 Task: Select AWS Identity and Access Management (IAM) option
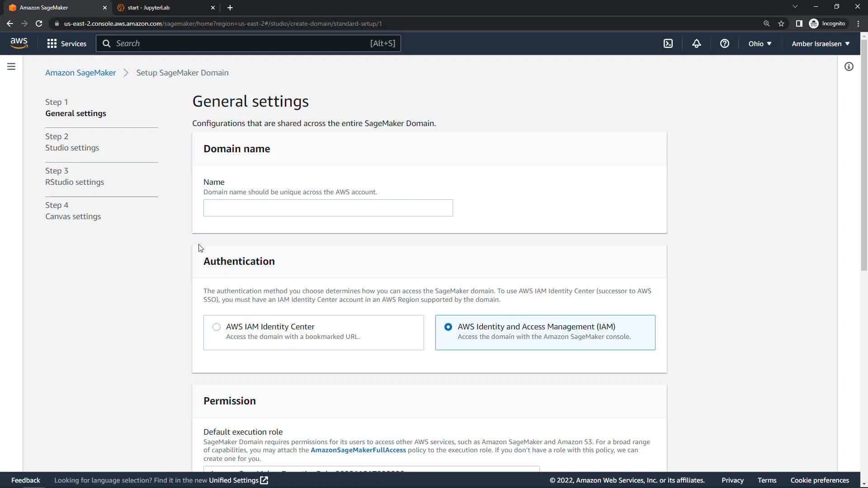tap(448, 327)
